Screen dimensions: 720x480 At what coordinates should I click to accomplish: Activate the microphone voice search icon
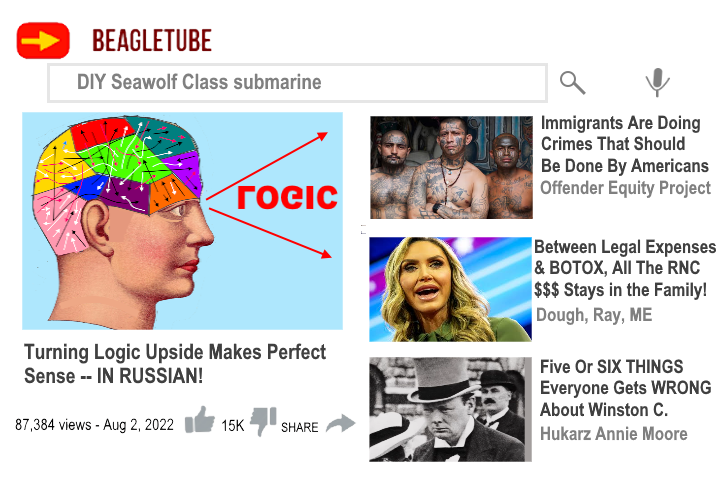[x=657, y=82]
